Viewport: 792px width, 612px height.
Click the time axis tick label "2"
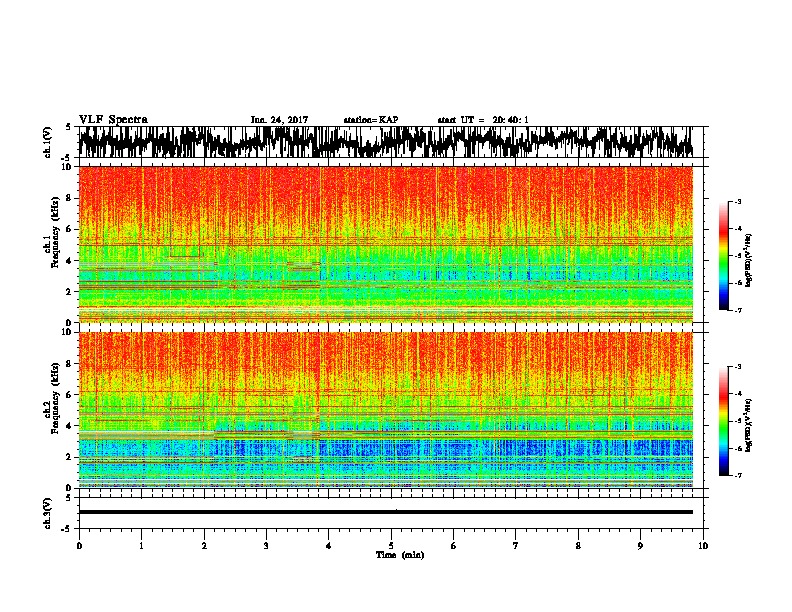(204, 546)
